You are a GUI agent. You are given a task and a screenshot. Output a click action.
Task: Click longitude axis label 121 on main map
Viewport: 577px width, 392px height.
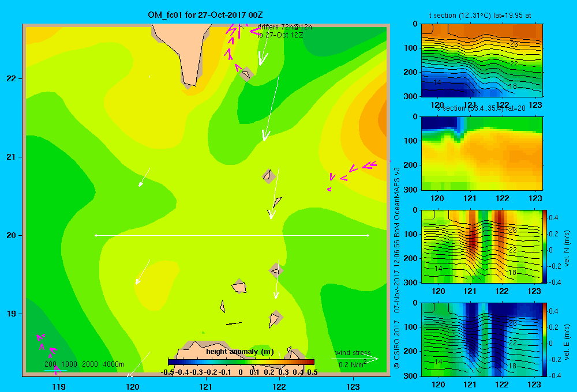206,386
